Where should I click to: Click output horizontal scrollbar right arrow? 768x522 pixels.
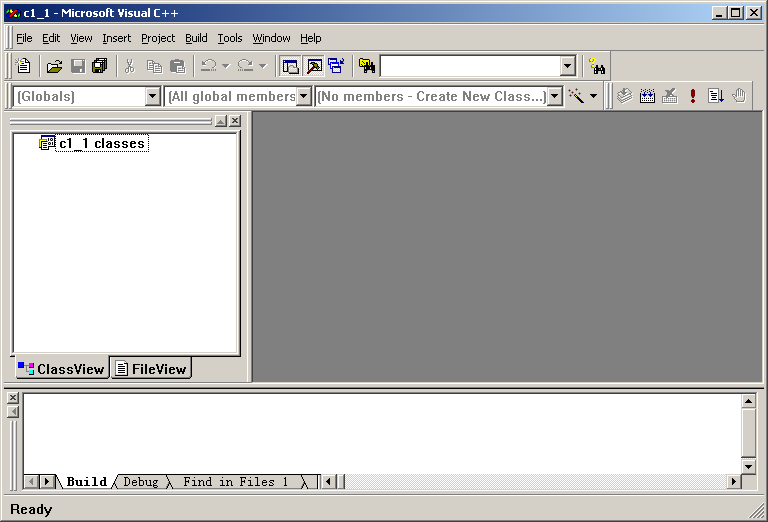click(734, 482)
